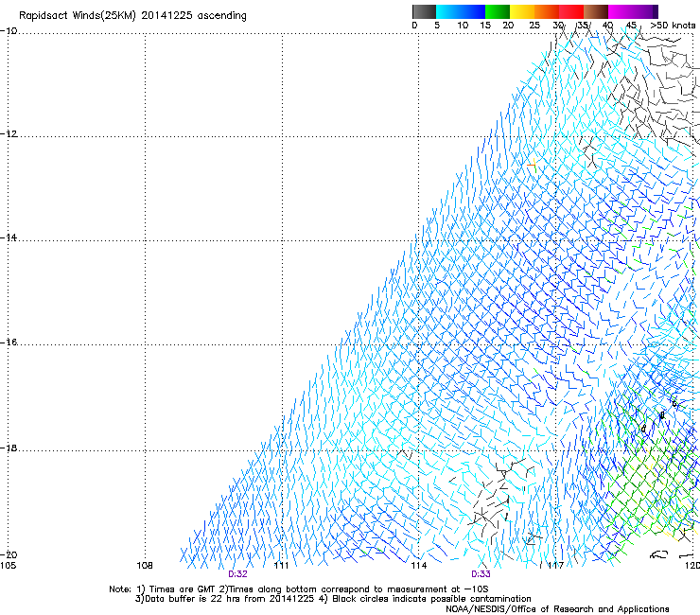Click the "25" label under the color scale
This screenshot has height=615, width=700.
point(534,26)
